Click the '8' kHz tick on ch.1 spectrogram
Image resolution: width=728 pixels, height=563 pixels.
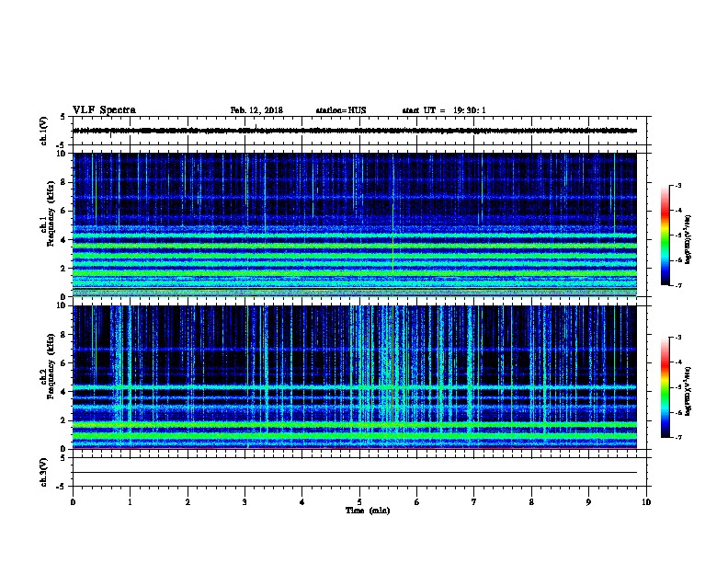[63, 182]
